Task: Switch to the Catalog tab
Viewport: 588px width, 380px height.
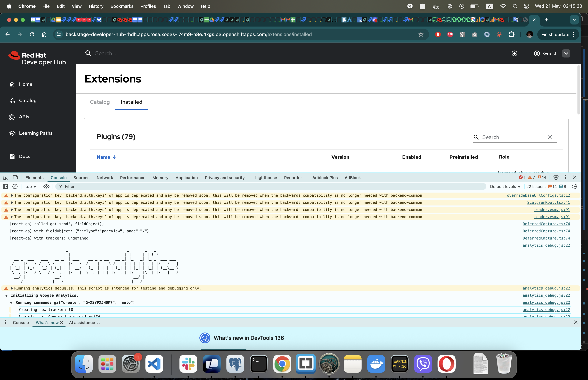Action: pyautogui.click(x=100, y=102)
